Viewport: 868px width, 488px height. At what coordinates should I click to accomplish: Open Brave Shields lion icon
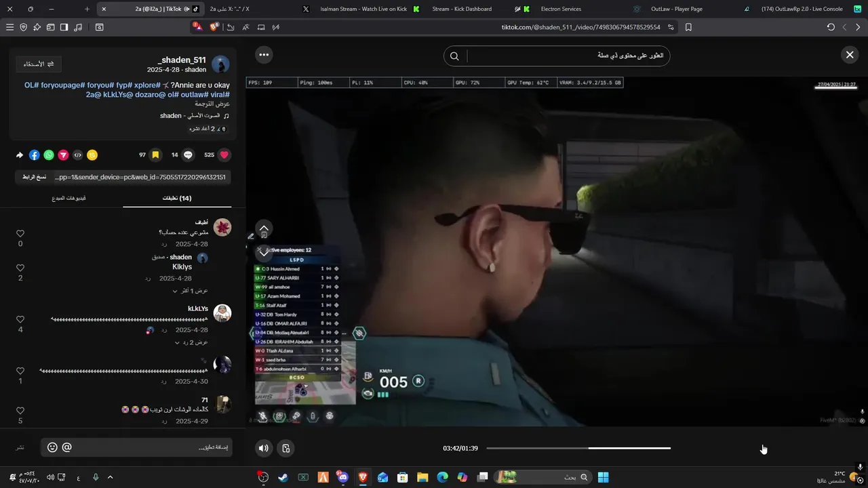coord(214,27)
